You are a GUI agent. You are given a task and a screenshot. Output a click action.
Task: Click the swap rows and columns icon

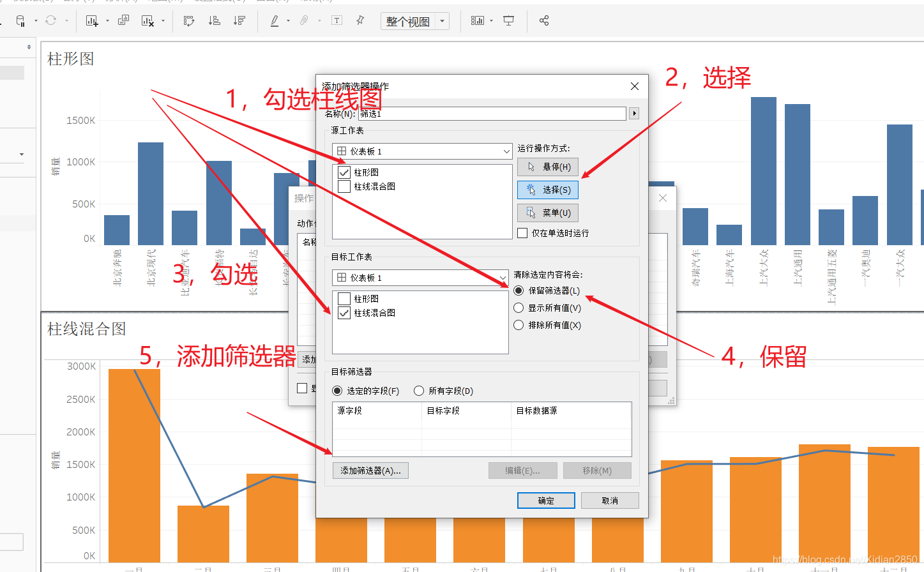tap(188, 21)
